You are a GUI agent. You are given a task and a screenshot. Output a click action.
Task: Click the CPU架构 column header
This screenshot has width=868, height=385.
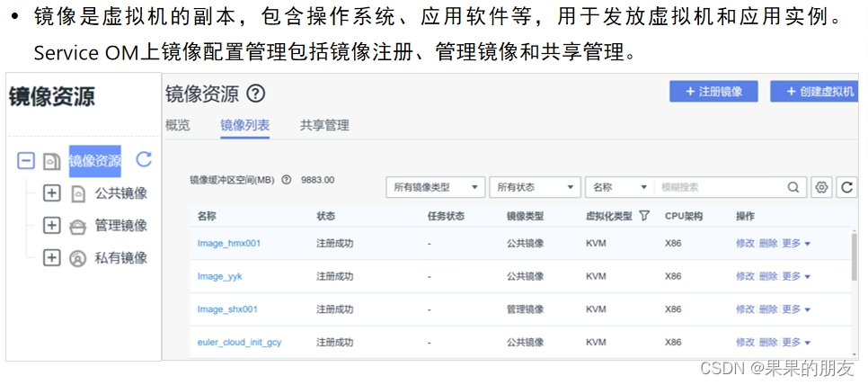[x=684, y=217]
